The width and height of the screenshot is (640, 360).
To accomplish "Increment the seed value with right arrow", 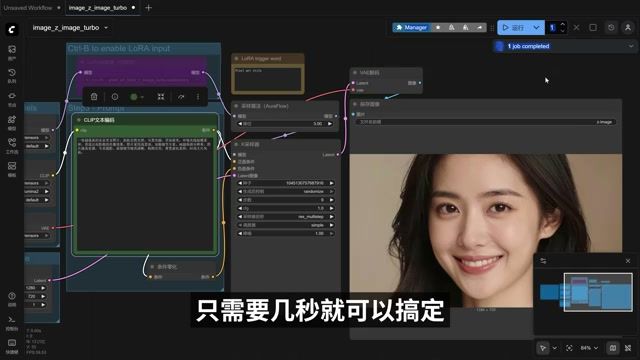I will (331, 183).
